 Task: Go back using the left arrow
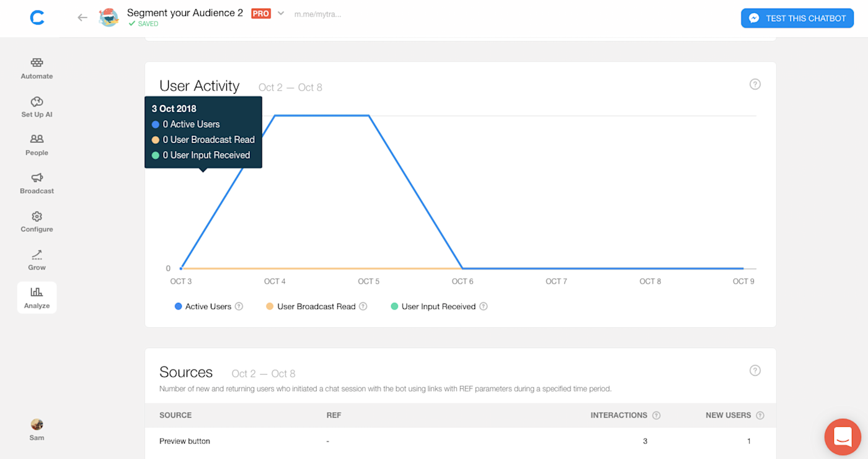82,17
